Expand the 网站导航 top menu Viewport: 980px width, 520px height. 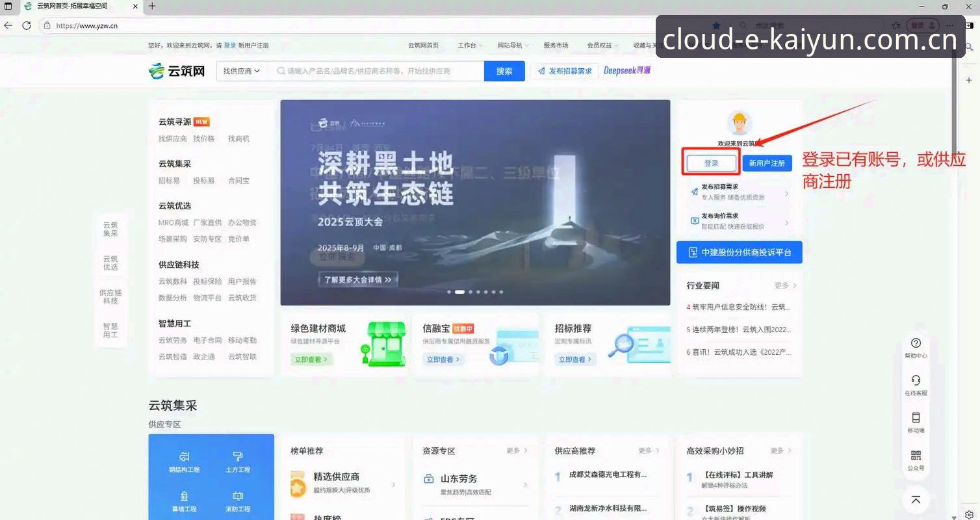pos(513,45)
